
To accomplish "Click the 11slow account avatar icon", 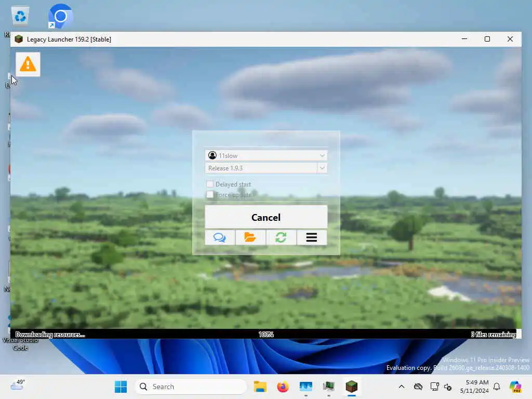I will pos(212,155).
